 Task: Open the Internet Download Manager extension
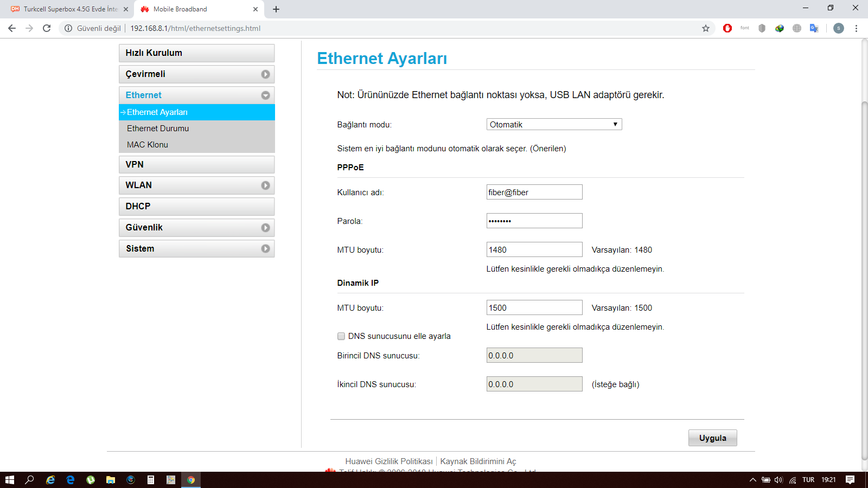780,28
